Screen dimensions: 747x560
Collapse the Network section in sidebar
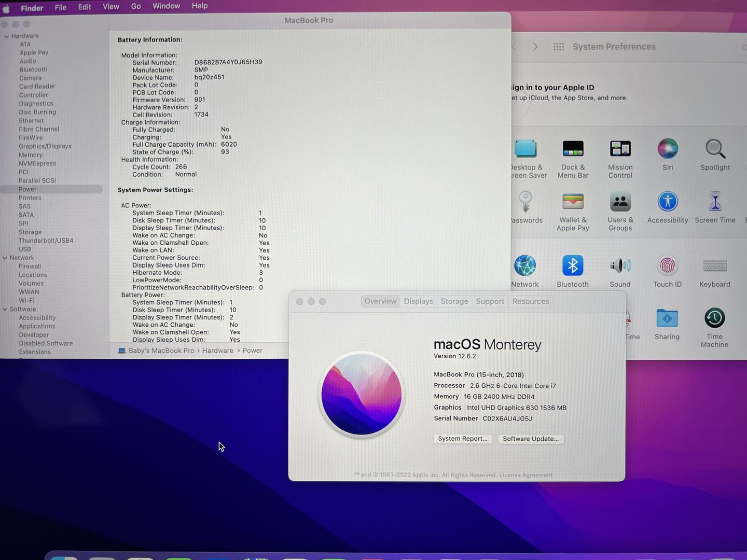(x=5, y=258)
